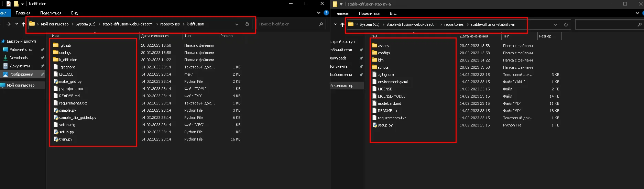Click search magnifier in stability-ai window
This screenshot has height=189, width=644.
pos(640,25)
